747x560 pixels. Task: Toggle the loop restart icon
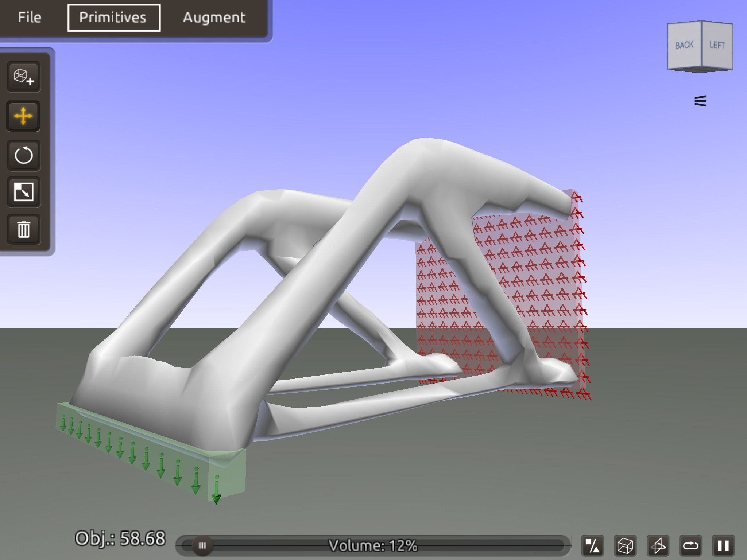690,546
